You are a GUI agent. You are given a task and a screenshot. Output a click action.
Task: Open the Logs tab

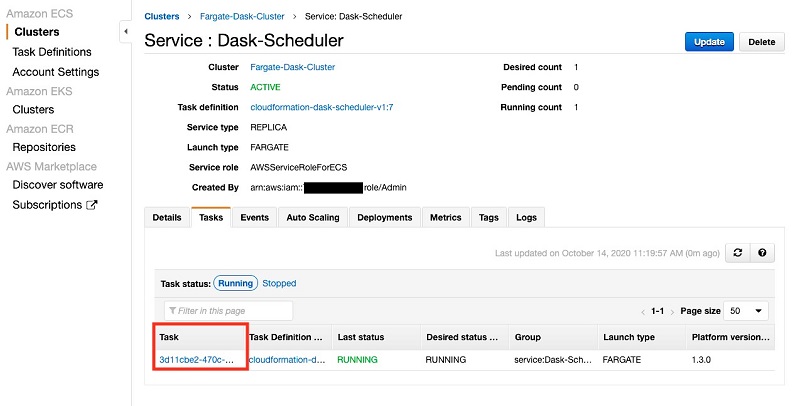point(526,217)
